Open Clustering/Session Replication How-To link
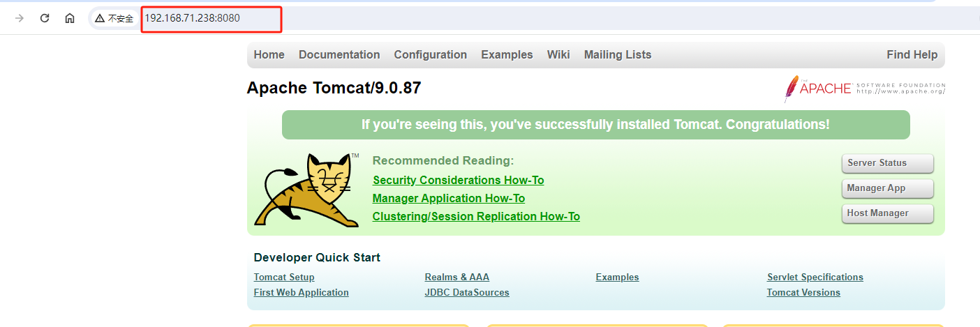 point(476,217)
